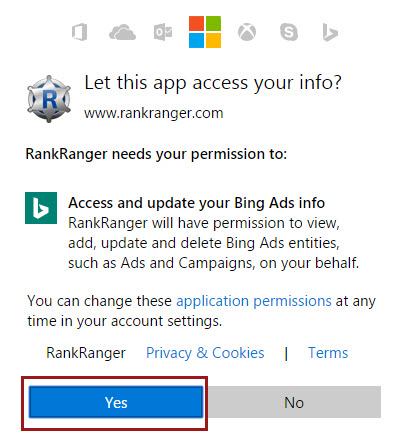Click the Outlook icon in the header
This screenshot has height=446, width=405.
point(163,32)
